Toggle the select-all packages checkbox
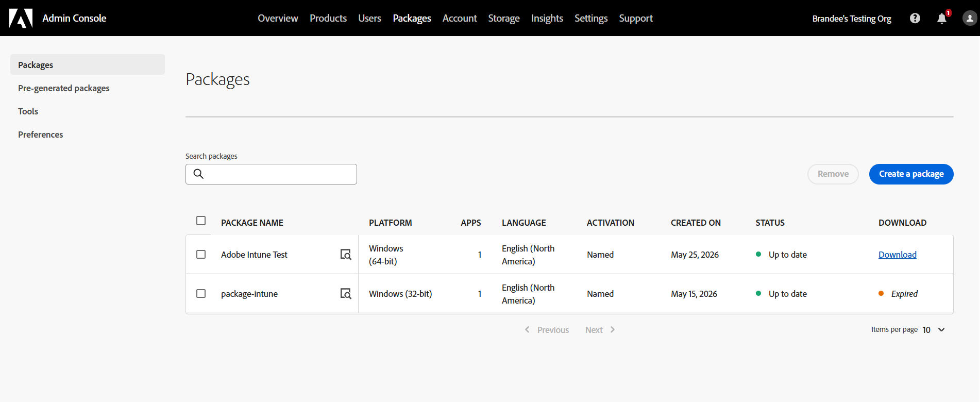Screen dimensions: 980x402 pos(201,221)
